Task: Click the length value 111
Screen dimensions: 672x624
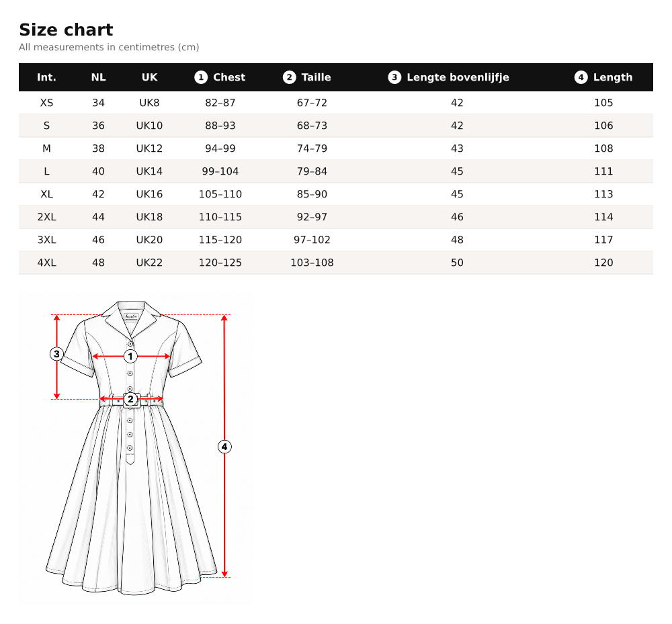Action: [x=603, y=171]
